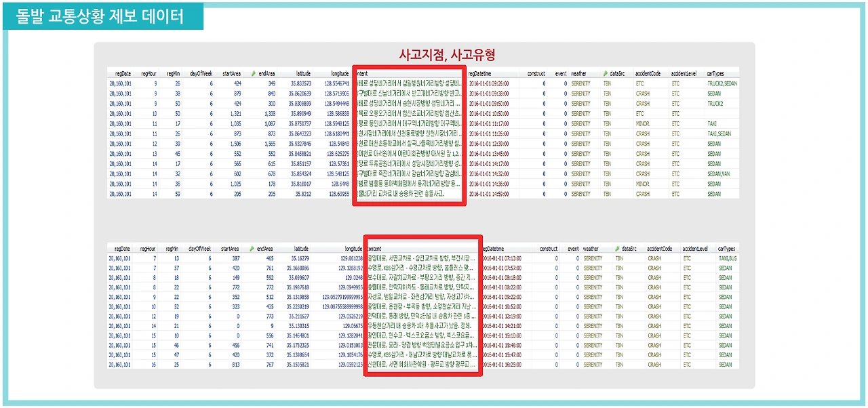Image resolution: width=868 pixels, height=408 pixels.
Task: Select the regHour column header in upper table
Action: [149, 73]
